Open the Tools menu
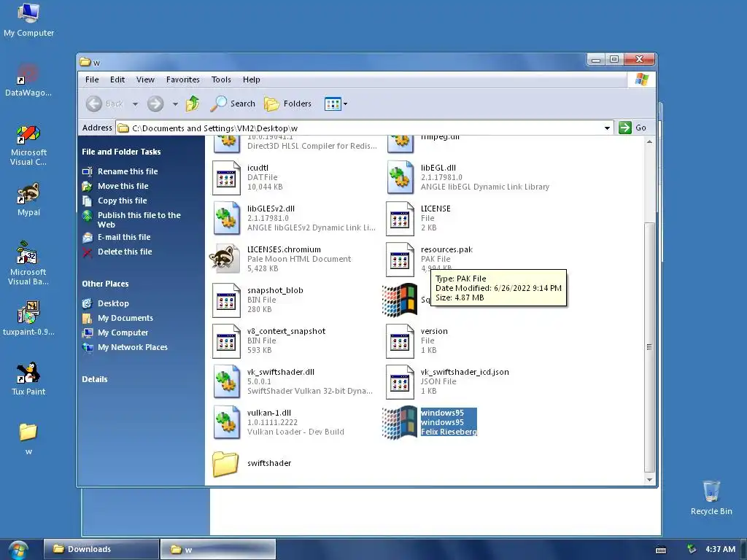The width and height of the screenshot is (747, 560). 221,79
